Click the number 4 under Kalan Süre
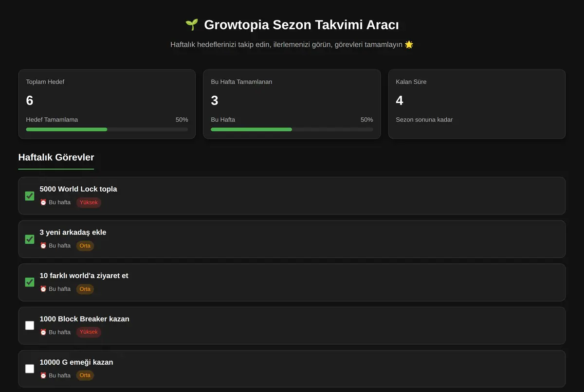Viewport: 584px width, 392px height. [x=400, y=101]
